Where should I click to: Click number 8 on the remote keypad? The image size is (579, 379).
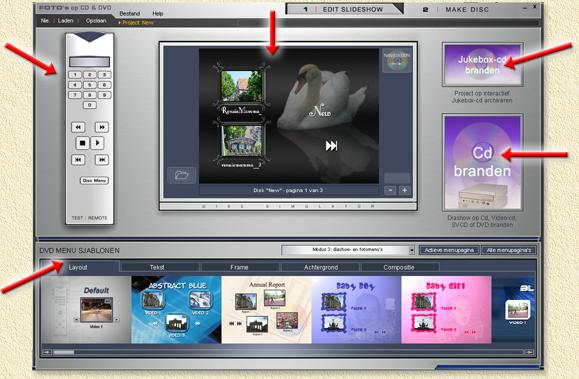[x=89, y=95]
